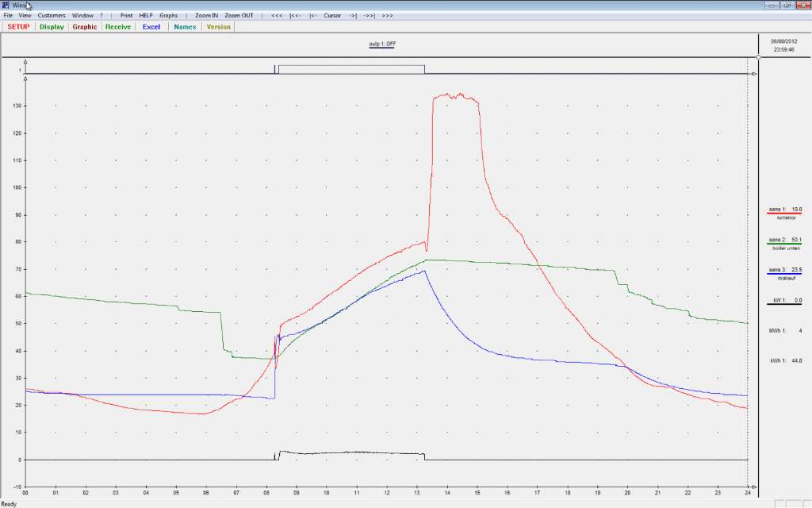The image size is (812, 508).
Task: Click Zoom IN
Action: coord(207,16)
